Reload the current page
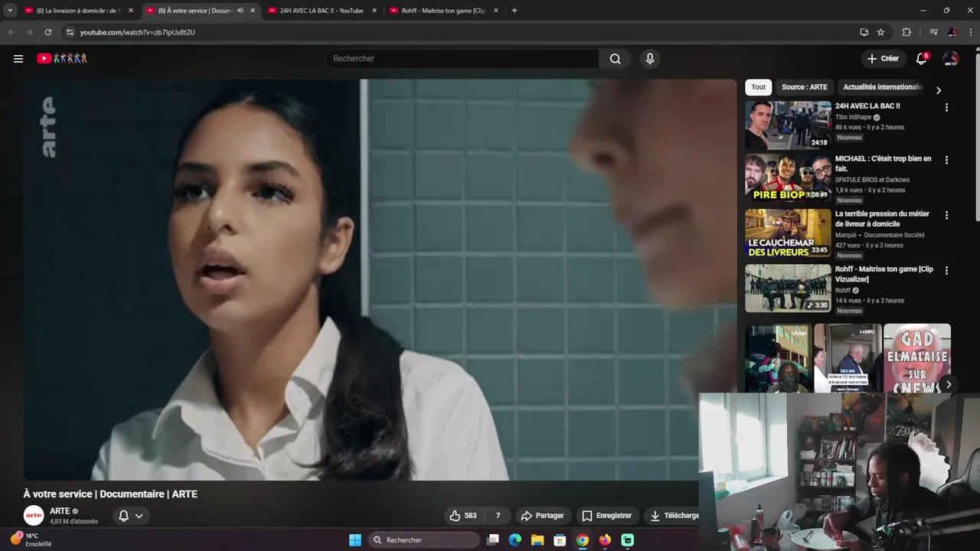Screen dimensions: 980x551 (x=47, y=32)
